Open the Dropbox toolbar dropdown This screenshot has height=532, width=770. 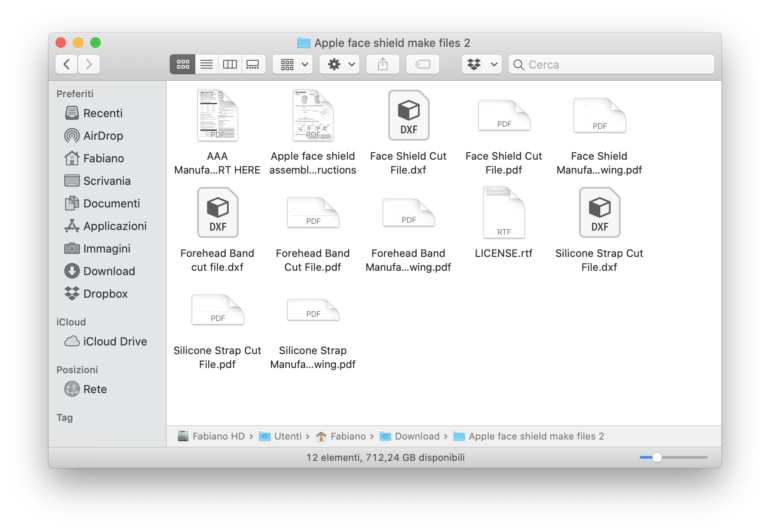coord(481,64)
